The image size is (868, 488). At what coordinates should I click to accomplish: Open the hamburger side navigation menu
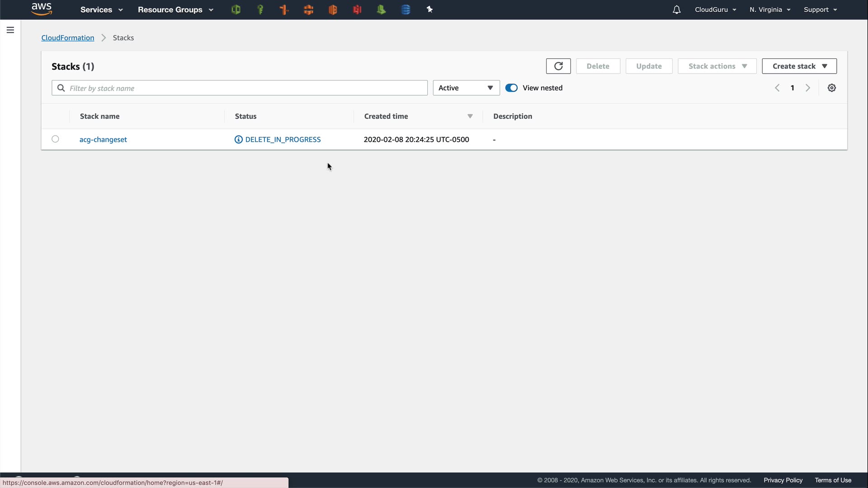pyautogui.click(x=10, y=30)
